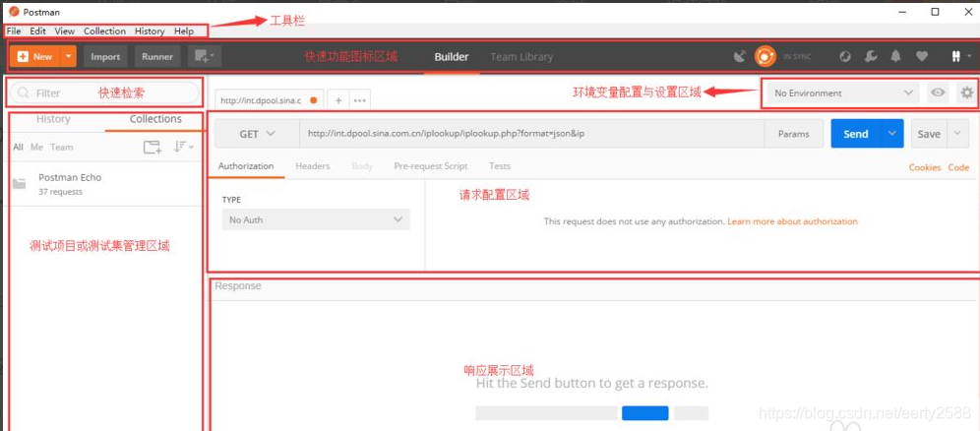Switch to the Team Library tab
980x431 pixels.
521,57
